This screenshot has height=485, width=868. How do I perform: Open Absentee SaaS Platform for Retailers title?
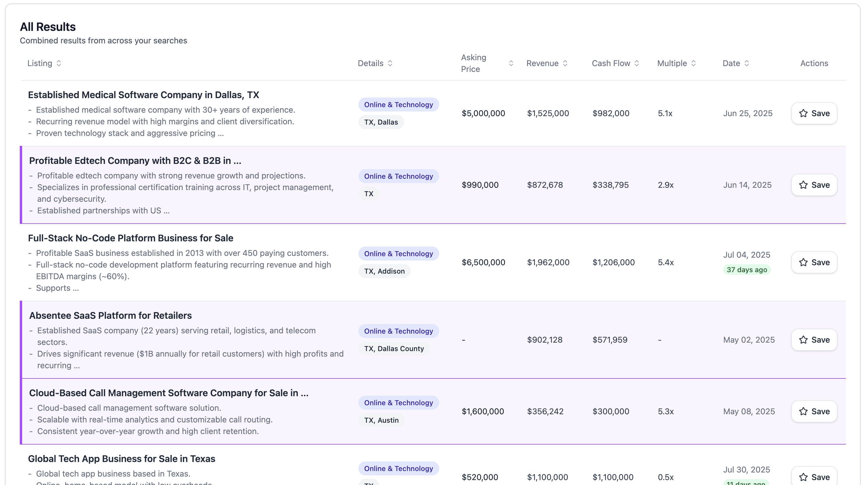click(x=110, y=316)
